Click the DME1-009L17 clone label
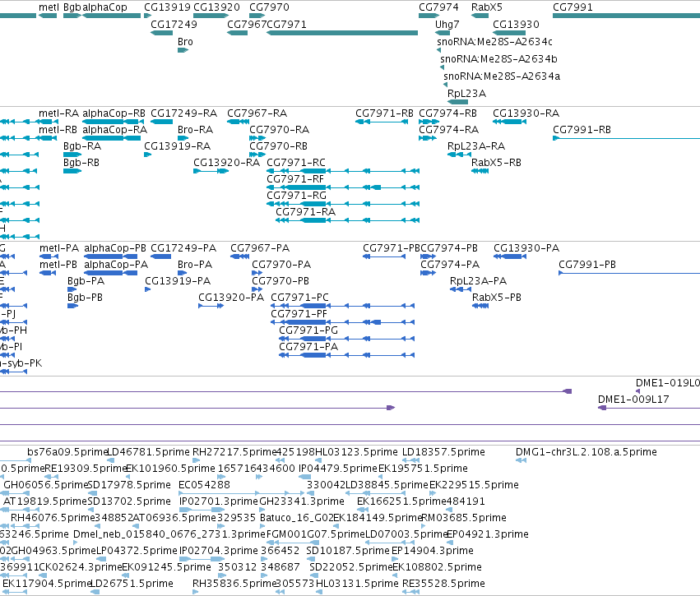This screenshot has height=596, width=700. point(633,400)
